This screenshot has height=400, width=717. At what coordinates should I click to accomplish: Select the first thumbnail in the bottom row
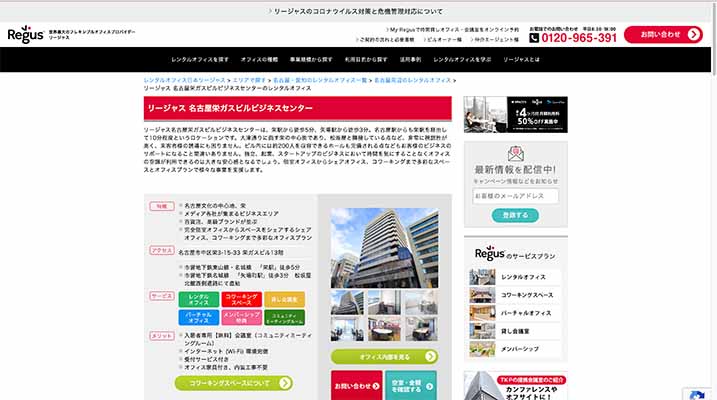[348, 329]
